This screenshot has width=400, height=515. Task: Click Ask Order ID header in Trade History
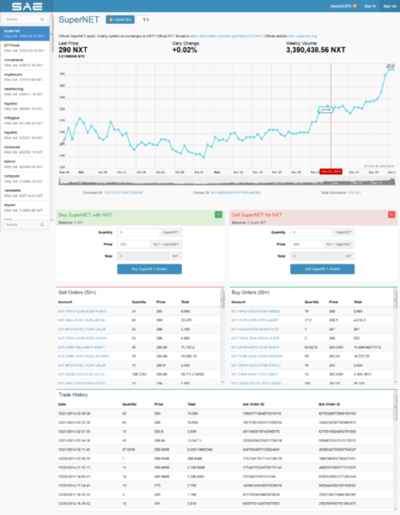253,404
